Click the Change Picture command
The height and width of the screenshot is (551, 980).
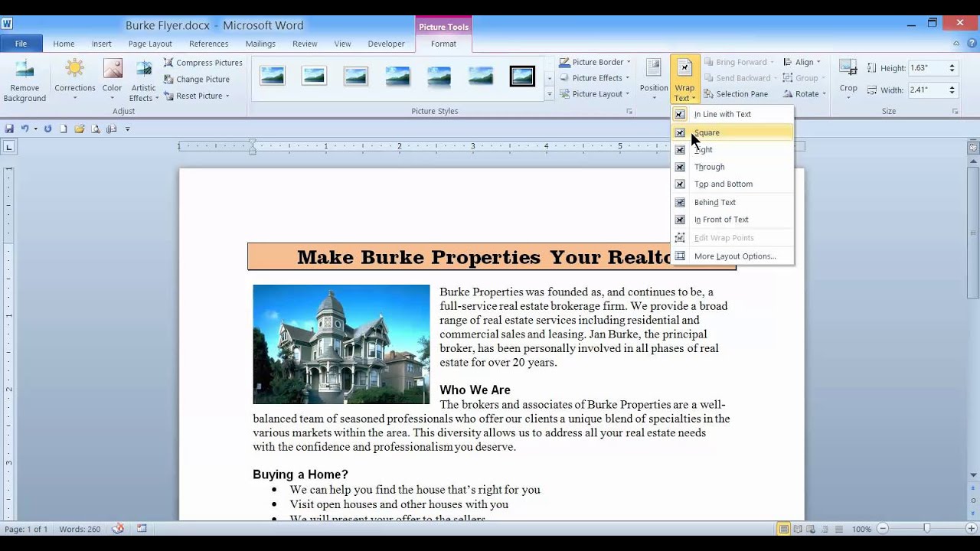tap(195, 79)
